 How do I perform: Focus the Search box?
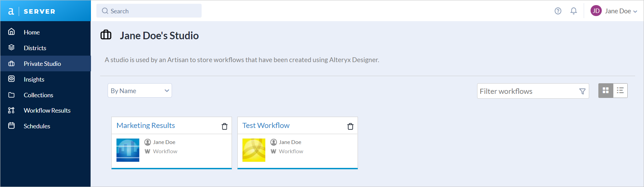(149, 11)
